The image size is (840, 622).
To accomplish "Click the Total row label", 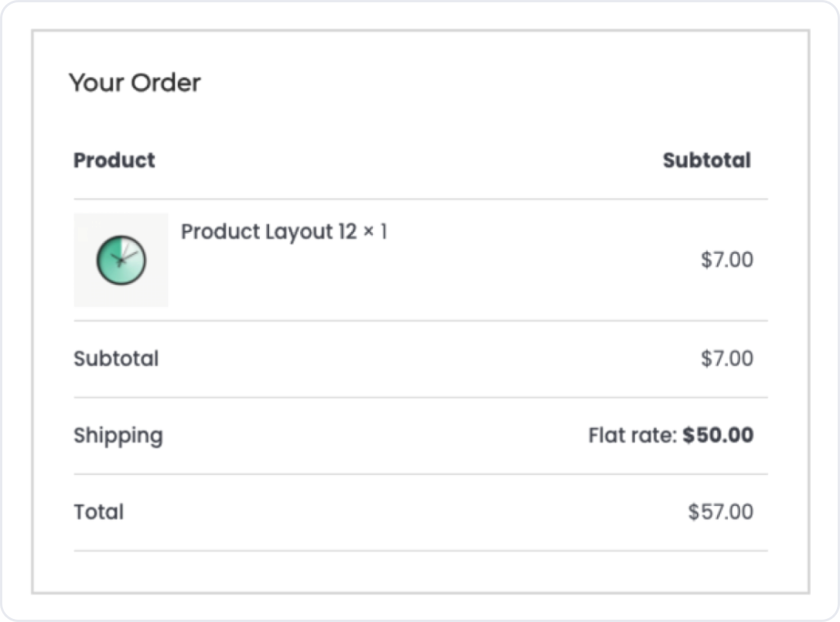I will point(98,512).
